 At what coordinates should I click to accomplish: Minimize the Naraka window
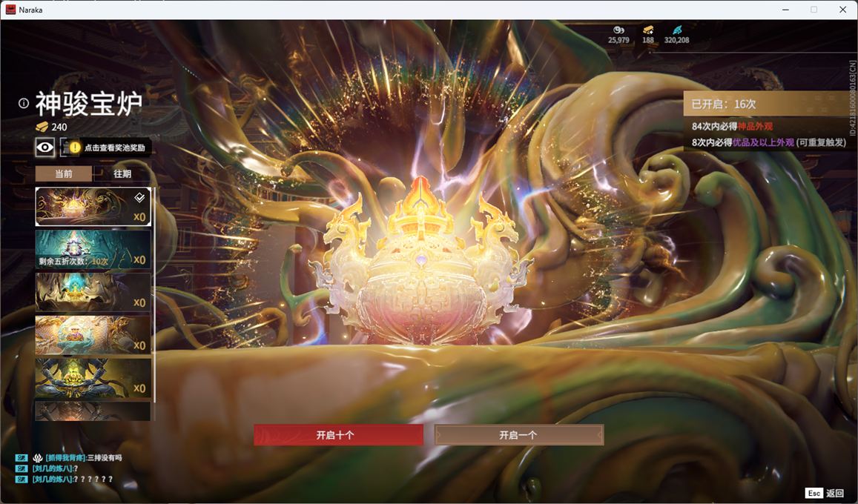786,10
